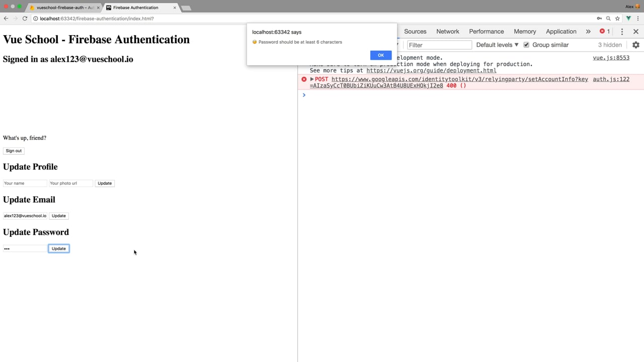Image resolution: width=644 pixels, height=362 pixels.
Task: Close the DevTools panel
Action: [636, 31]
